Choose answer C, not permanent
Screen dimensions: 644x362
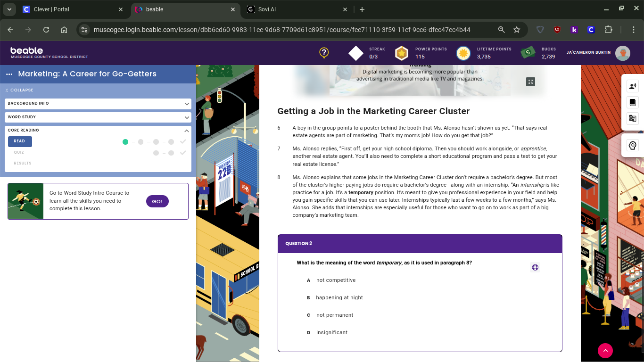(335, 315)
